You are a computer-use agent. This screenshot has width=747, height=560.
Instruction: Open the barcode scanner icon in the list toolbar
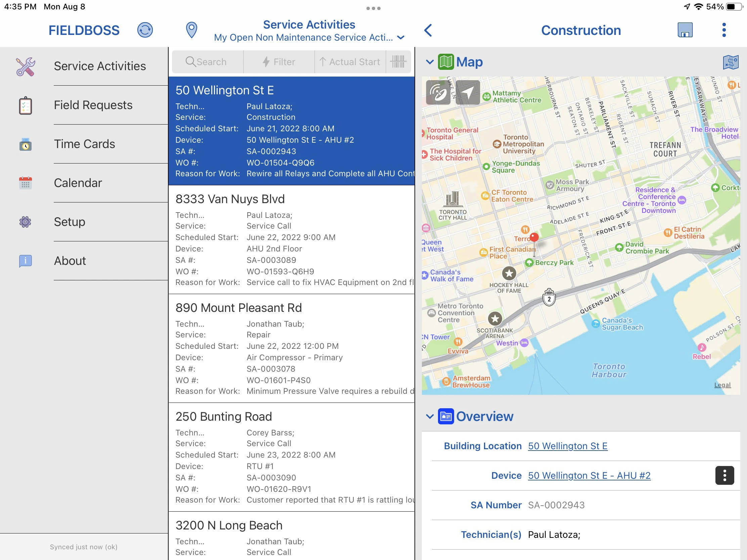pos(398,62)
